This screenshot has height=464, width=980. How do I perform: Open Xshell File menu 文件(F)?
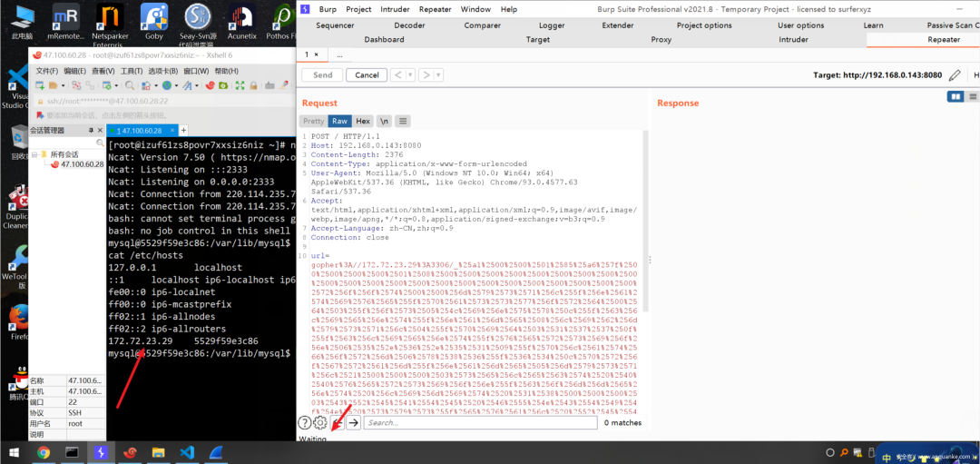point(47,71)
